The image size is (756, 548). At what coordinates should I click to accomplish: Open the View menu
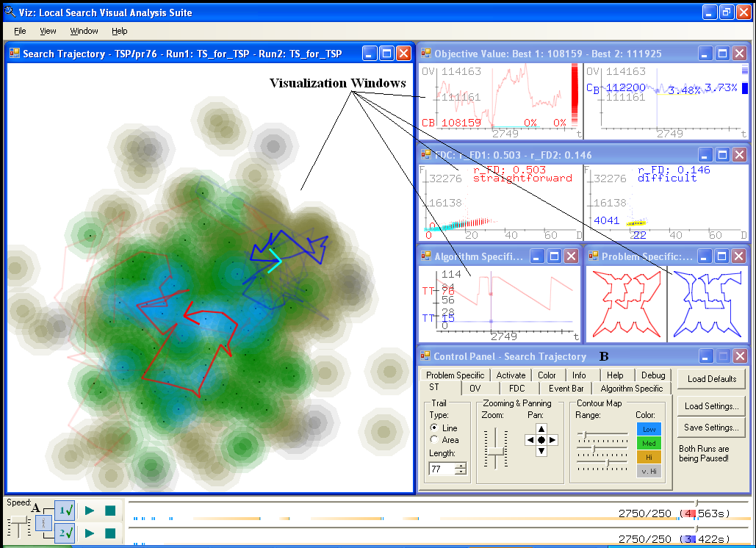48,31
